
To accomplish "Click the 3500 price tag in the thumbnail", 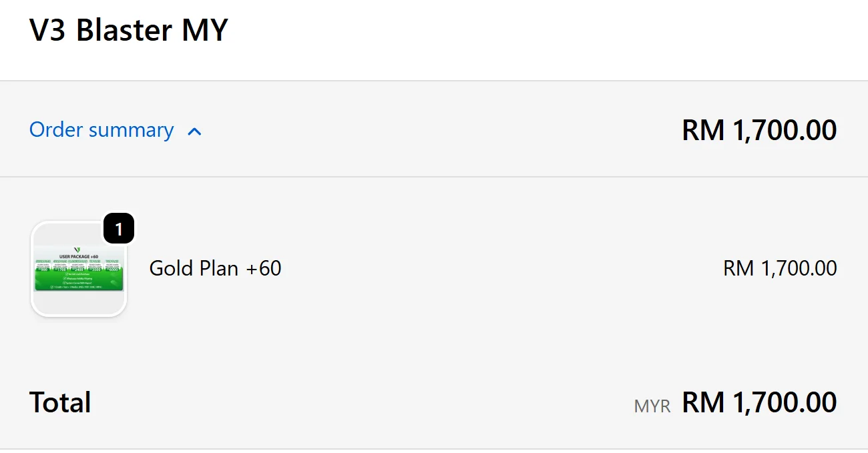I will (x=97, y=270).
